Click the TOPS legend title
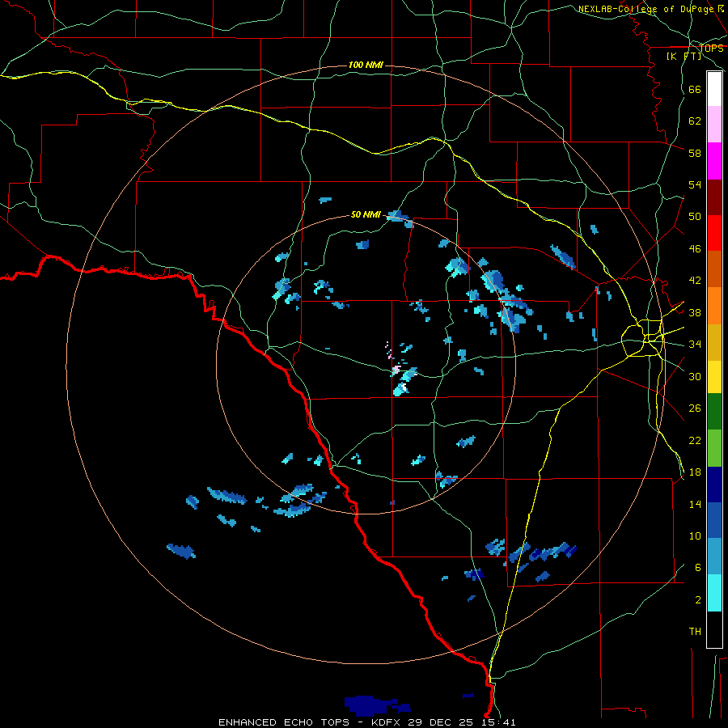The image size is (728, 728). 711,48
